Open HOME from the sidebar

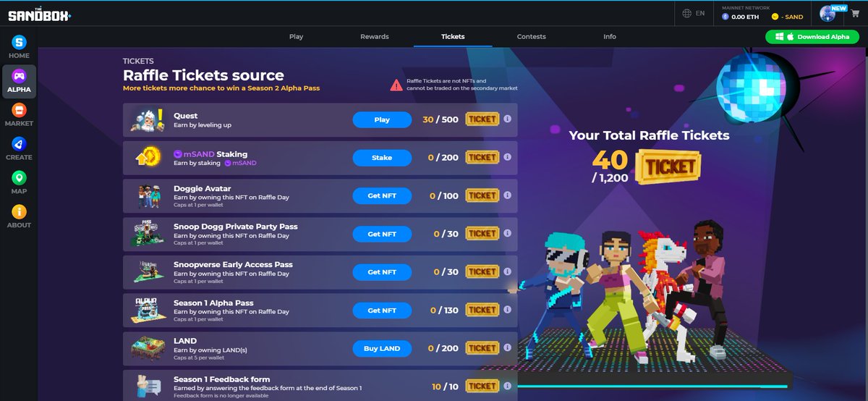pyautogui.click(x=19, y=48)
